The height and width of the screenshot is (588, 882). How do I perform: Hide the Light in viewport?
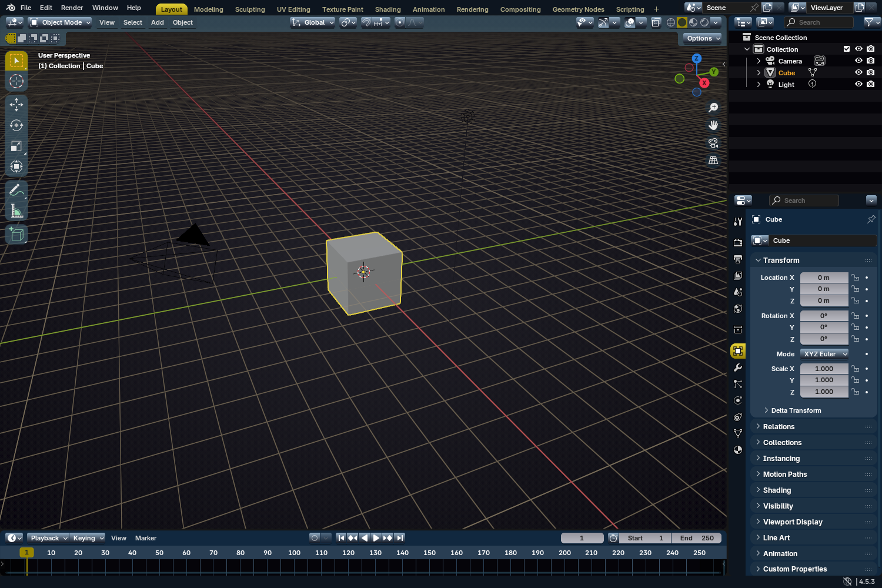pos(858,84)
